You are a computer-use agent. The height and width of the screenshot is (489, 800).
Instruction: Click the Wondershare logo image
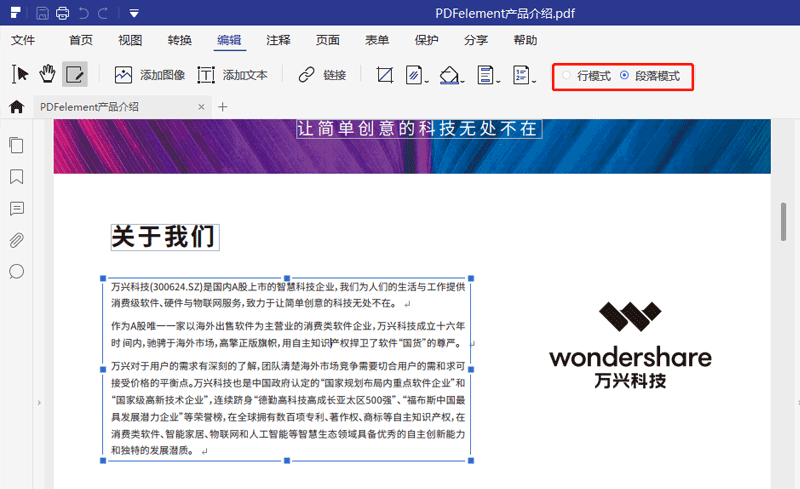click(x=630, y=345)
